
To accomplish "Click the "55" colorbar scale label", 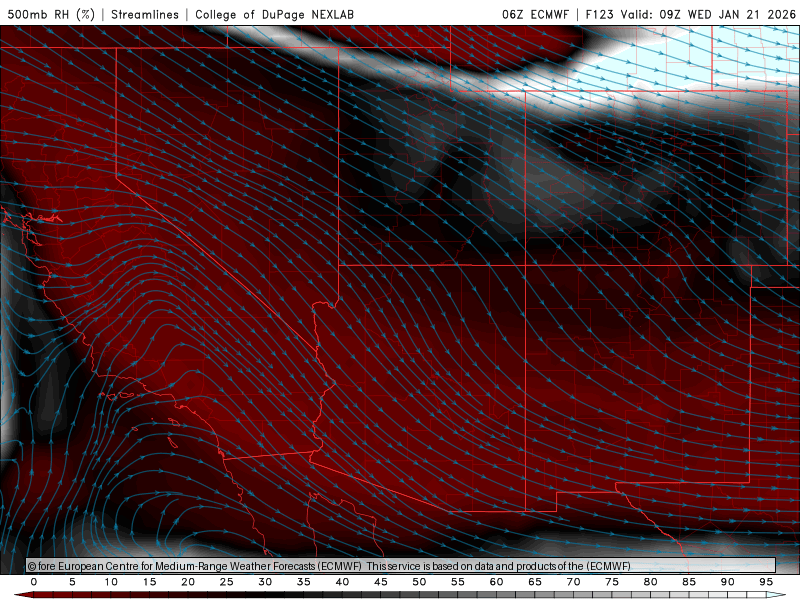I will [x=458, y=582].
